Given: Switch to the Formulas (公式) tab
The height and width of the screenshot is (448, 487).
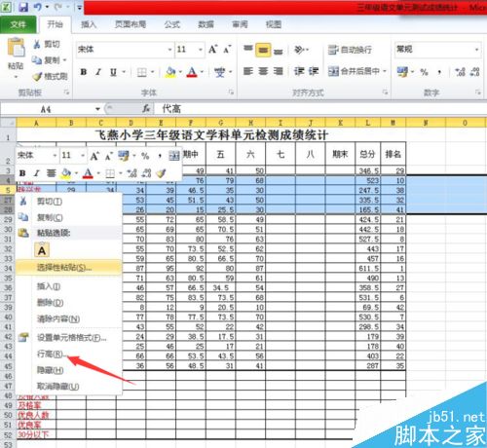Looking at the screenshot, I should [171, 24].
